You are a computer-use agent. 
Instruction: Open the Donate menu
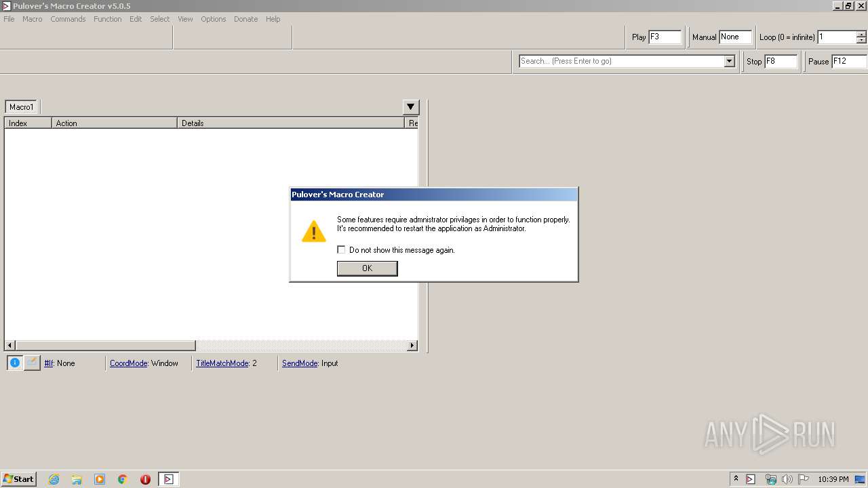tap(245, 19)
